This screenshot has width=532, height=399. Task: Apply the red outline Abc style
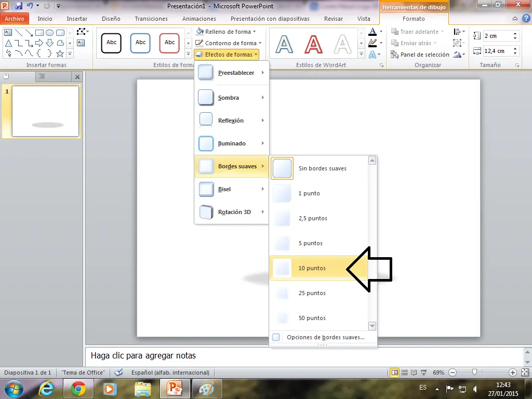coord(170,43)
